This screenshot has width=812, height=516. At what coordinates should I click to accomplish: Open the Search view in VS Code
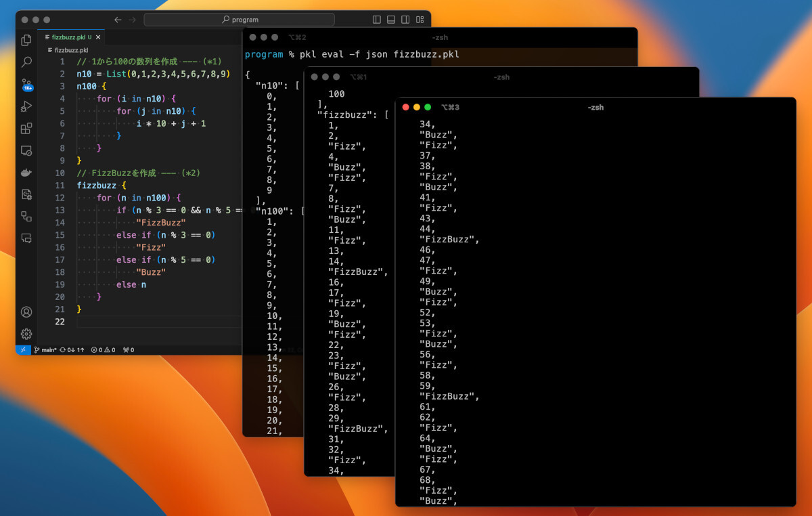tap(26, 62)
